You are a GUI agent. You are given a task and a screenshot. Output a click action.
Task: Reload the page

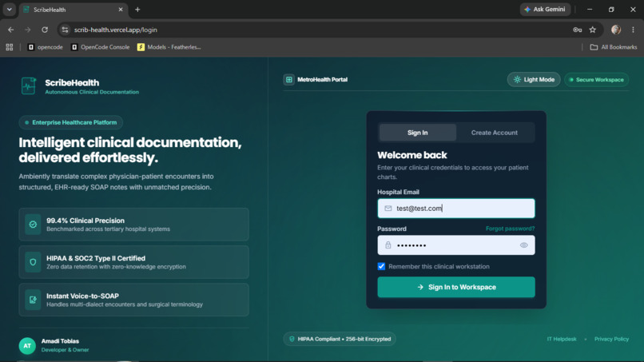(45, 30)
